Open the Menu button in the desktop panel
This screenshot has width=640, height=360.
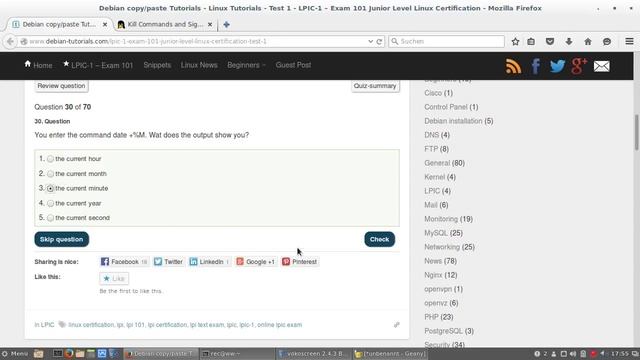pyautogui.click(x=15, y=354)
